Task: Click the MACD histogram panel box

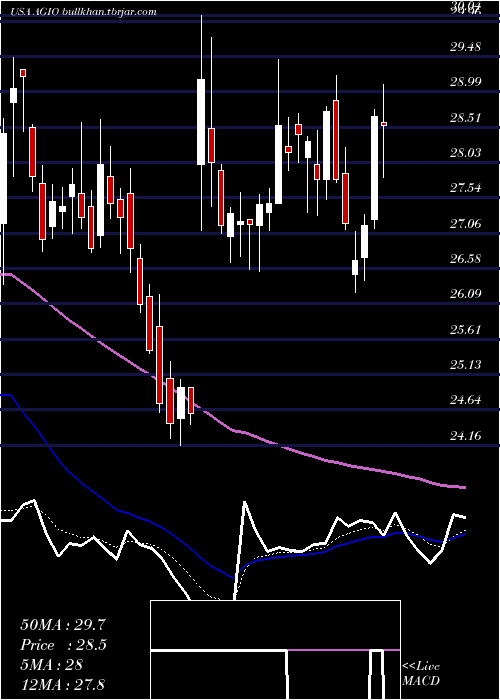Action: pos(275,650)
